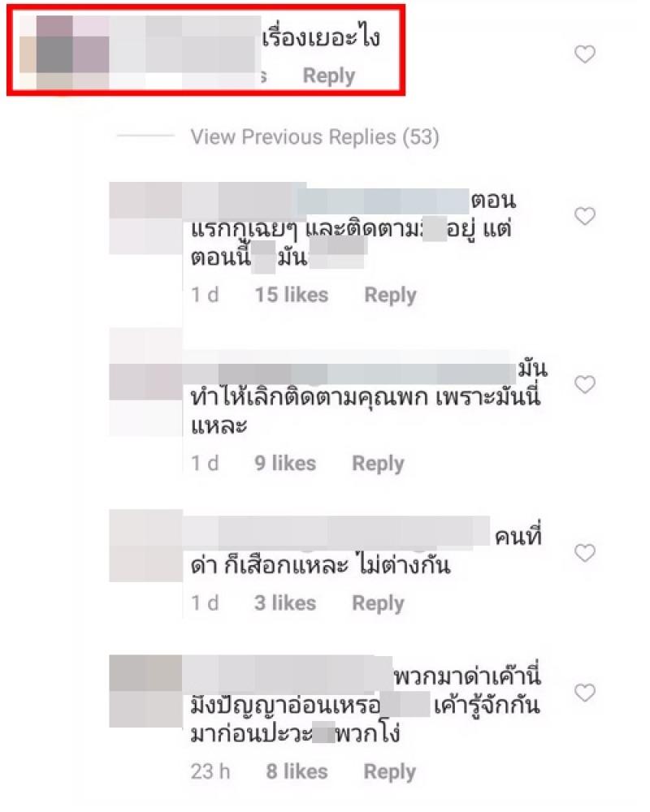Like the top comment "เรื่องเยอะไง"
The height and width of the screenshot is (812, 650).
pyautogui.click(x=585, y=54)
